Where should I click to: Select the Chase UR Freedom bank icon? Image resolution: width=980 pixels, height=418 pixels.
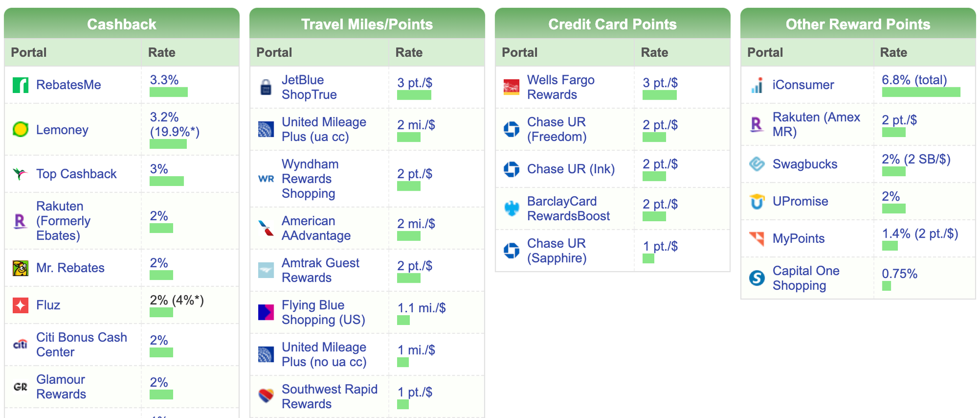[511, 129]
